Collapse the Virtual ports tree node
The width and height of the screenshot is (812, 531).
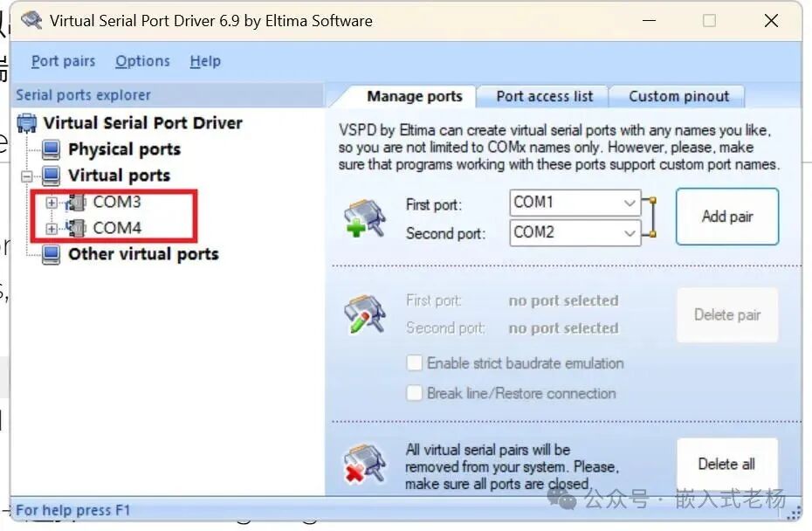27,176
